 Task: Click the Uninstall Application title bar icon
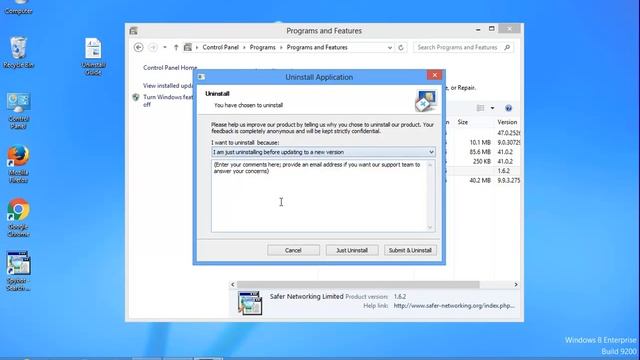tap(201, 77)
